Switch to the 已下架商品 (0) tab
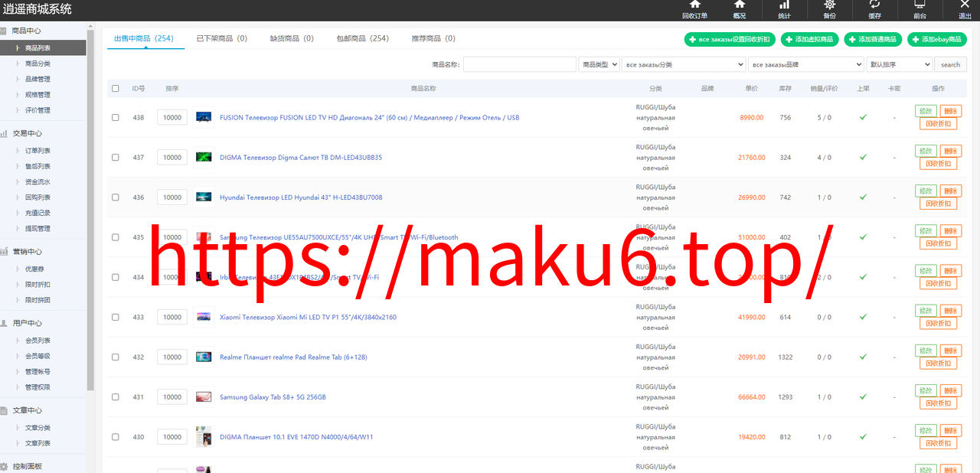The height and width of the screenshot is (473, 980). pos(221,38)
